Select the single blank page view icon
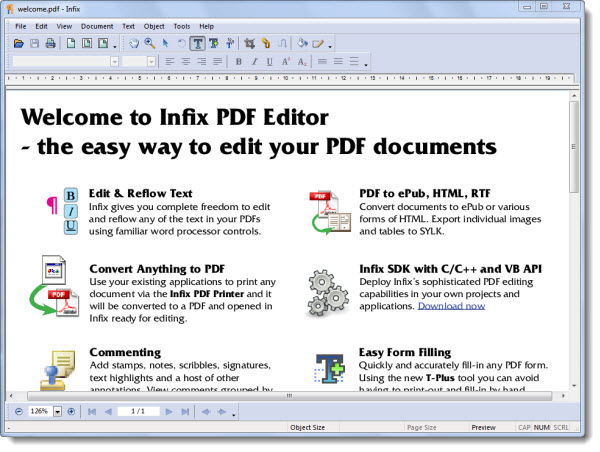This screenshot has width=600, height=452. 71,44
